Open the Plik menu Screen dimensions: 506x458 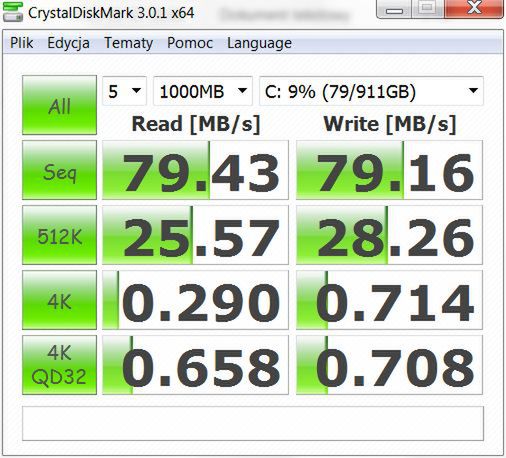(x=22, y=43)
